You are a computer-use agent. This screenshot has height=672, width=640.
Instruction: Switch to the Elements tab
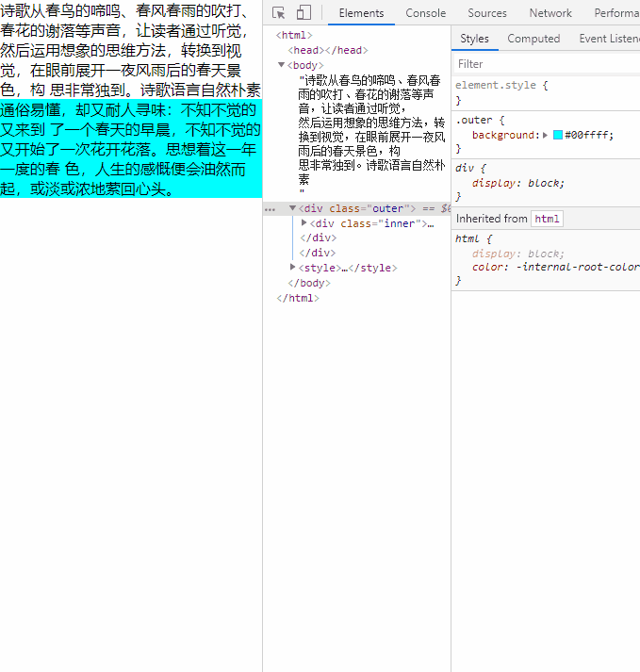coord(361,13)
